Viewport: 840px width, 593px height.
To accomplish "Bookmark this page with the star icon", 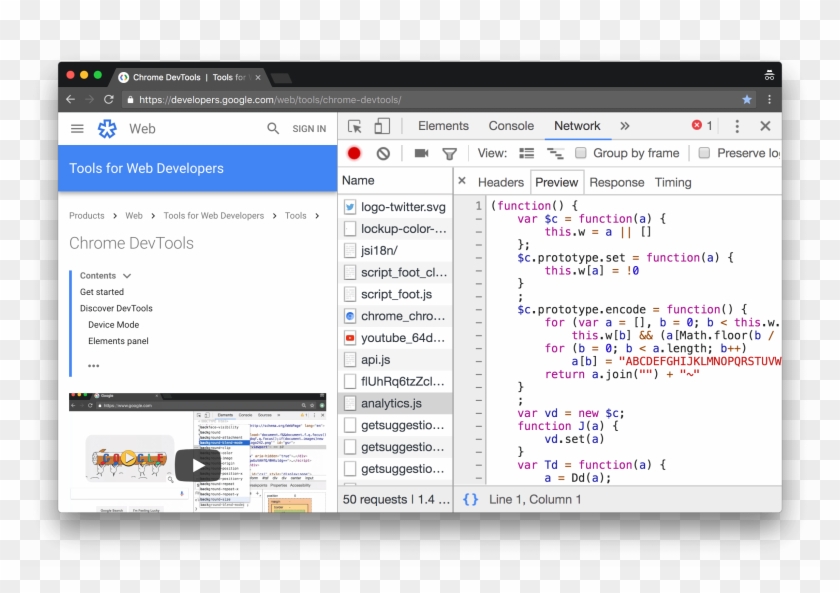I will pos(746,100).
